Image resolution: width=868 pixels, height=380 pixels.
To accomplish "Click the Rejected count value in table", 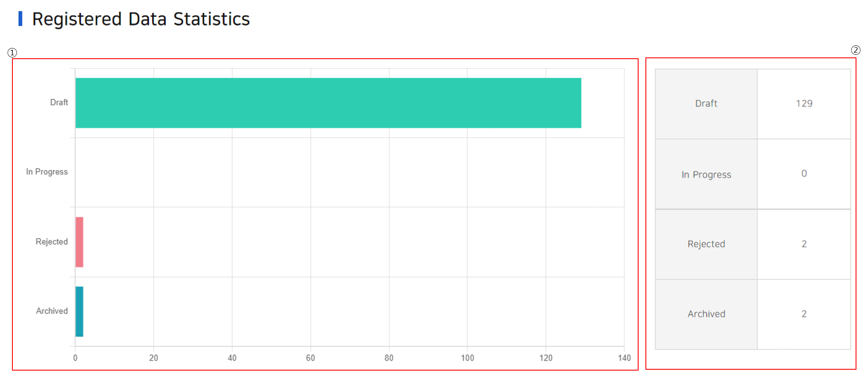I will (x=804, y=244).
